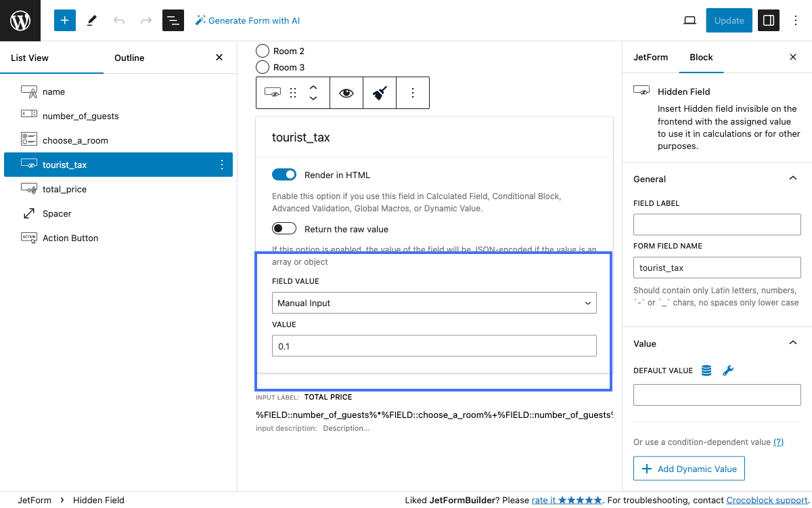Image resolution: width=812 pixels, height=508 pixels.
Task: Click the eye icon in block toolbar
Action: [346, 93]
